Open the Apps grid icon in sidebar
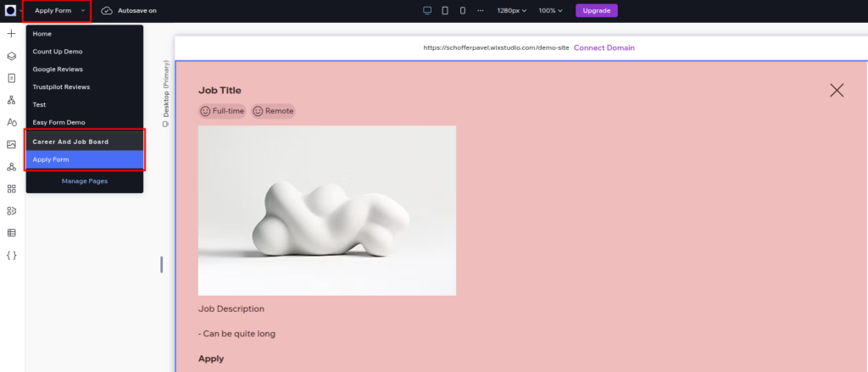Viewport: 868px width, 372px height. click(11, 188)
